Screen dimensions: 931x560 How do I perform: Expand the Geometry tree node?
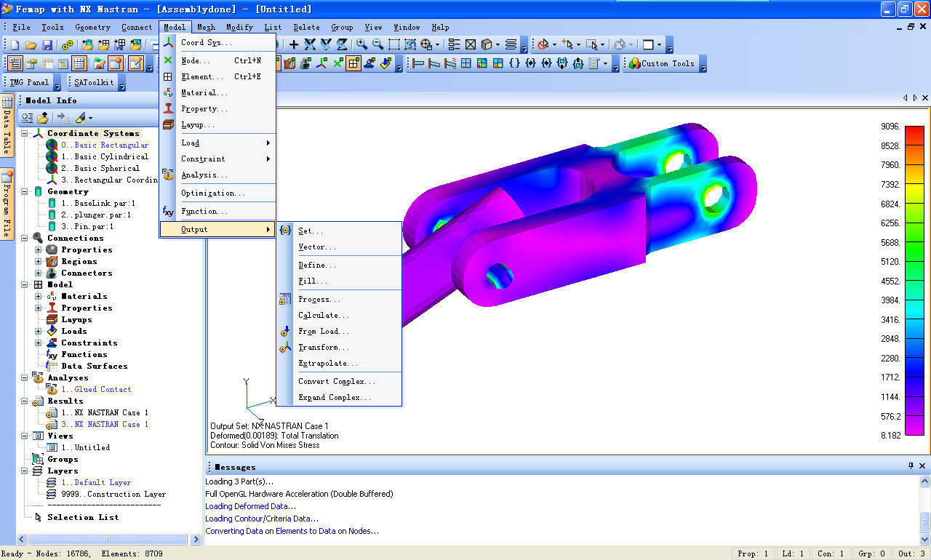coord(25,191)
